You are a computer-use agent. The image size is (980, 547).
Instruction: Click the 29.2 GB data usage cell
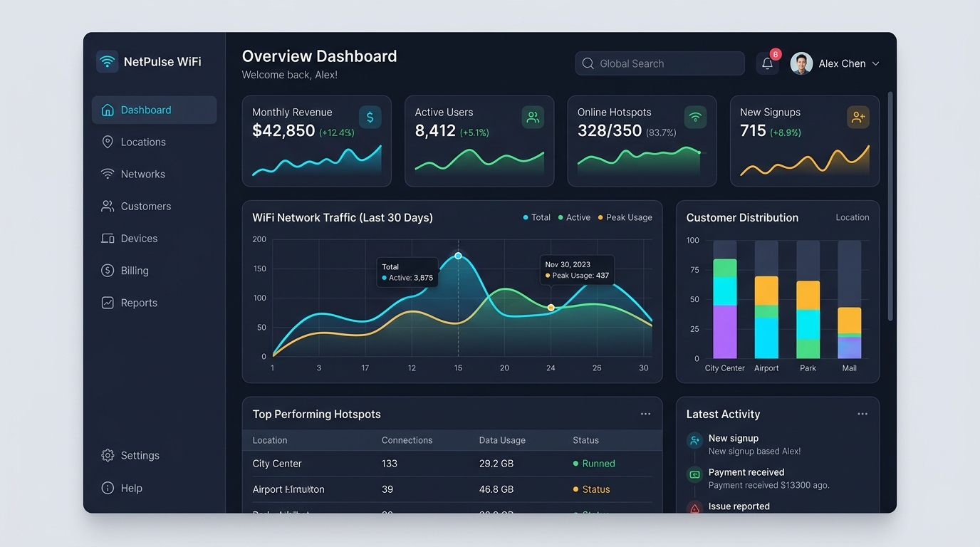[496, 464]
